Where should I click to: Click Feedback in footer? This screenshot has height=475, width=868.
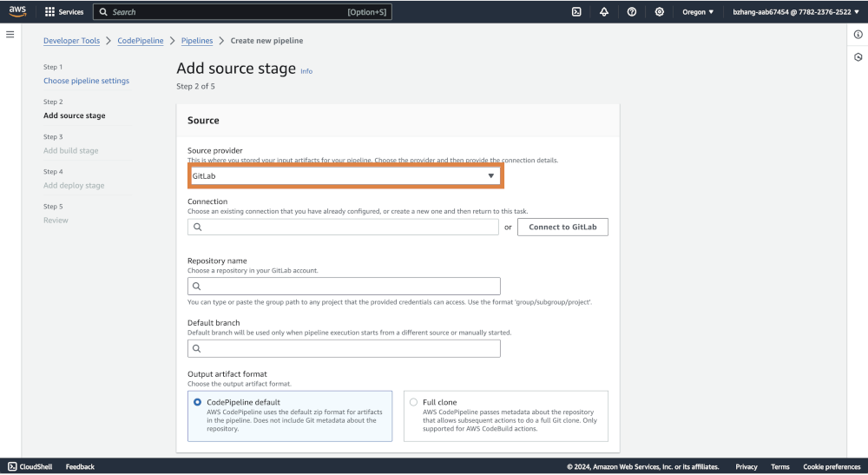[x=80, y=466]
